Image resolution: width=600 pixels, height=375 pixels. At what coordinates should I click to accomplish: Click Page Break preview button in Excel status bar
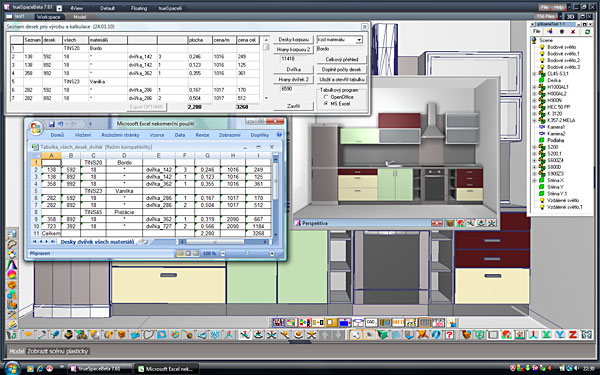tap(196, 253)
